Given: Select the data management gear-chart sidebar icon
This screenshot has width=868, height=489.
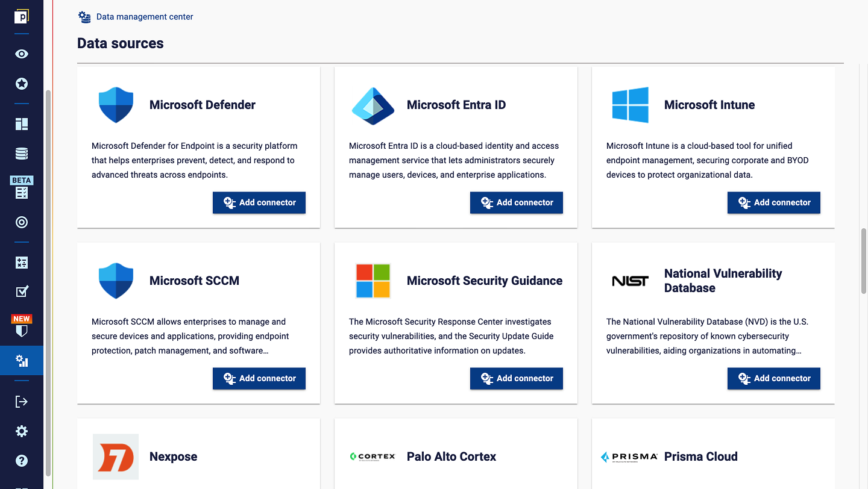Looking at the screenshot, I should click(22, 361).
